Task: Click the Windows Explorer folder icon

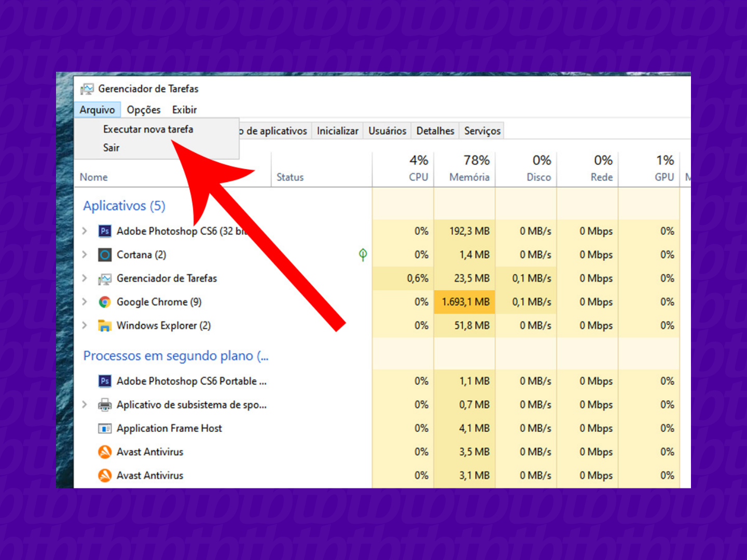Action: (105, 326)
